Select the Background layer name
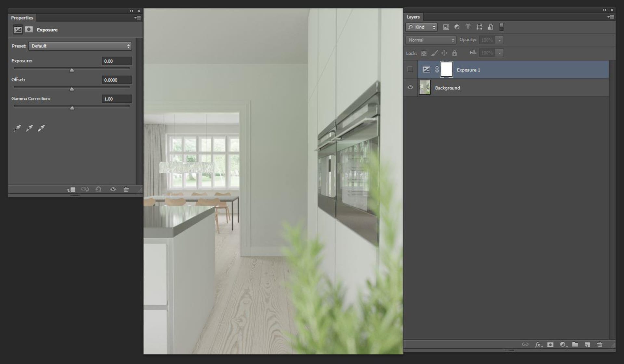This screenshot has height=364, width=624. (x=447, y=88)
